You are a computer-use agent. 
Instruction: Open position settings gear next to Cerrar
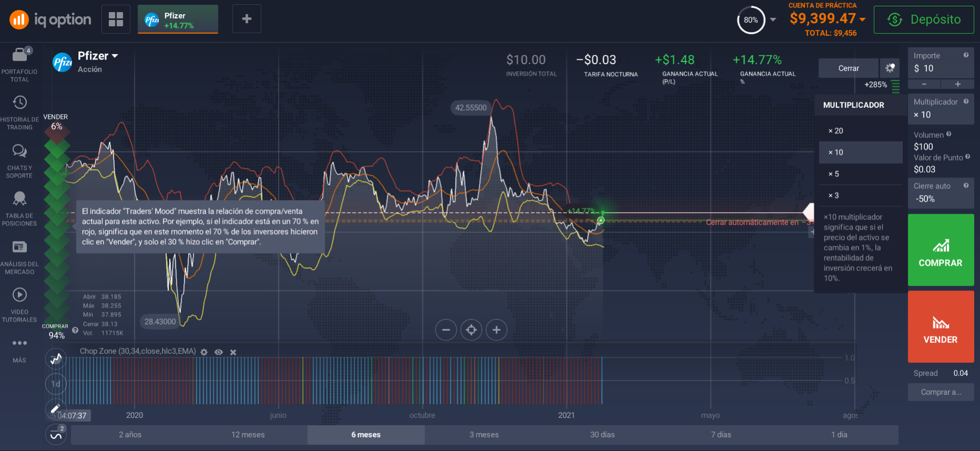point(890,68)
